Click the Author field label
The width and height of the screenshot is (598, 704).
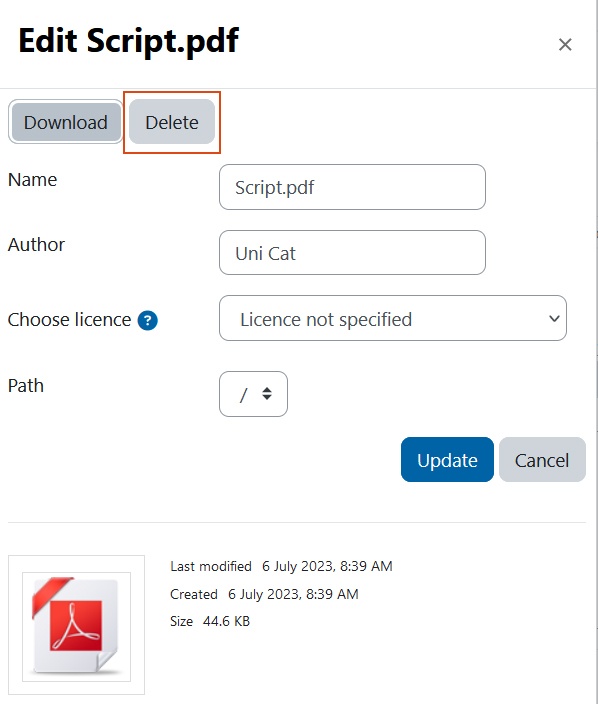pos(36,245)
